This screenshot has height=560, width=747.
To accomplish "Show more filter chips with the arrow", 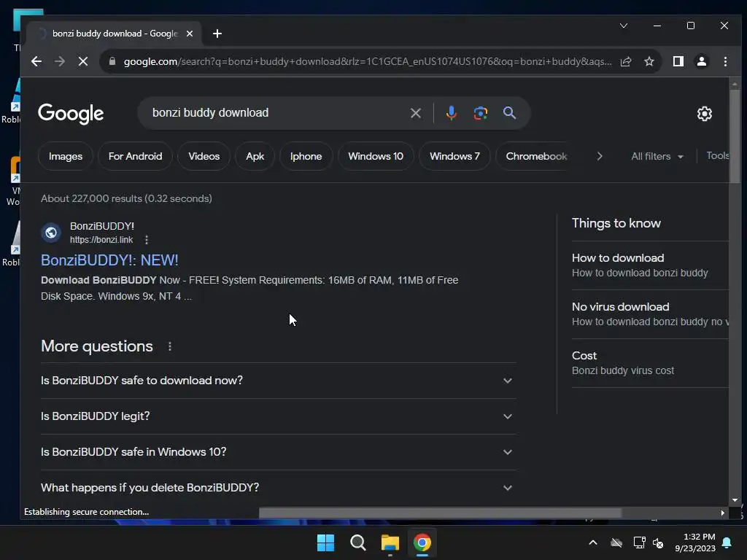I will point(600,156).
